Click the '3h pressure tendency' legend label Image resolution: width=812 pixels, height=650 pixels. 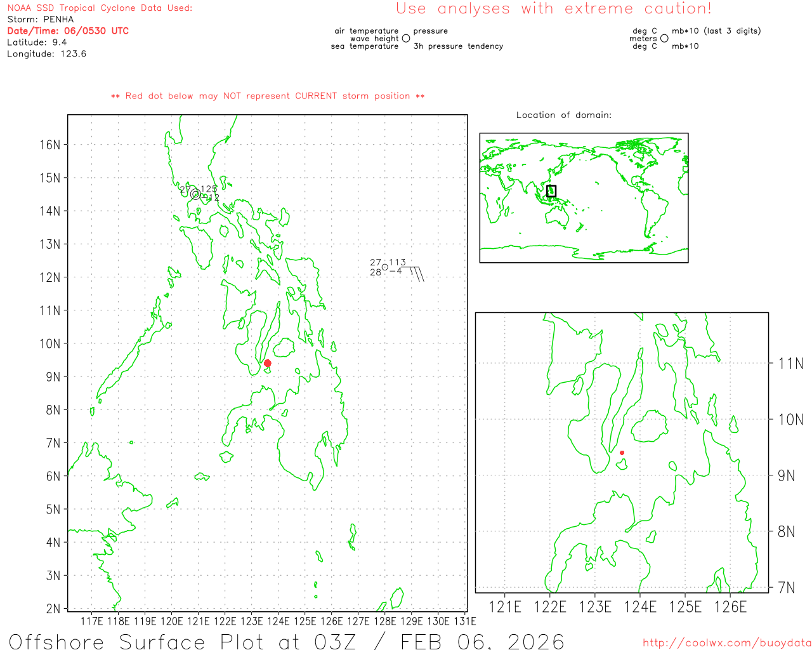point(458,46)
